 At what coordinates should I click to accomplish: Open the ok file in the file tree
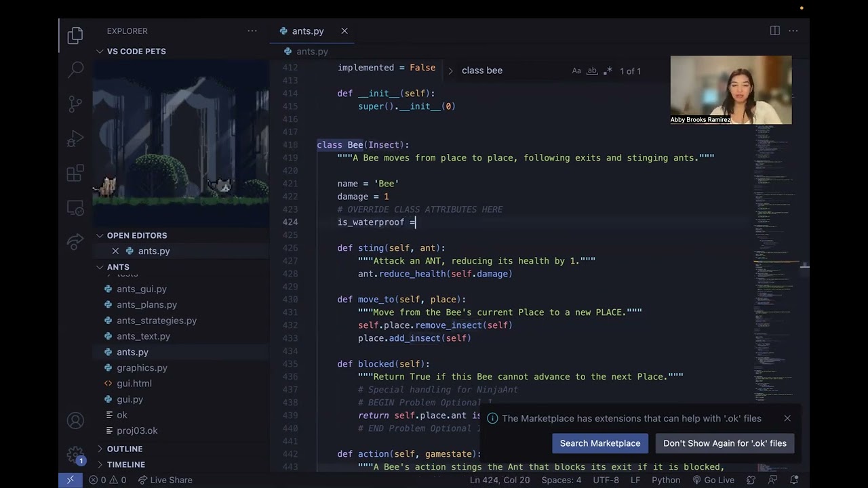click(122, 415)
